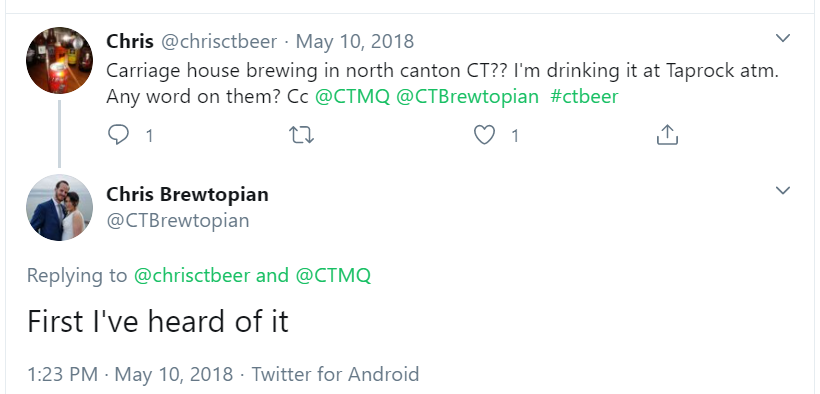820x394 pixels.
Task: Click the reply speech bubble icon
Action: click(118, 135)
